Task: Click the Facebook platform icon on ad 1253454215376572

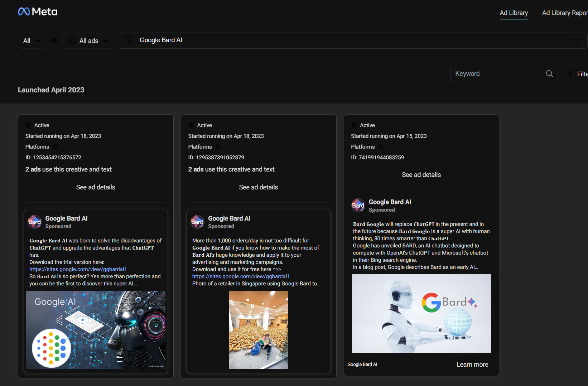Action: pyautogui.click(x=56, y=147)
